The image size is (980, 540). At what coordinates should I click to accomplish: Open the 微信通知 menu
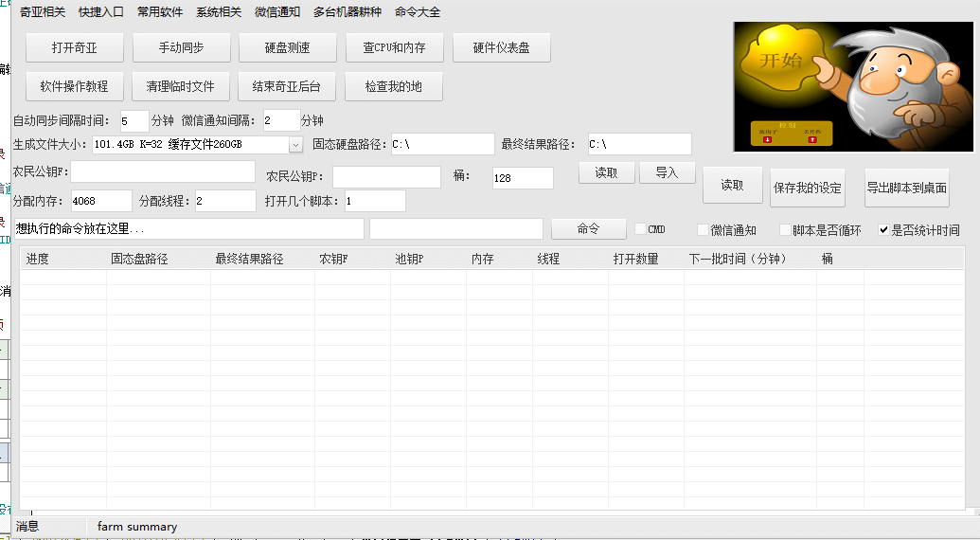point(277,12)
